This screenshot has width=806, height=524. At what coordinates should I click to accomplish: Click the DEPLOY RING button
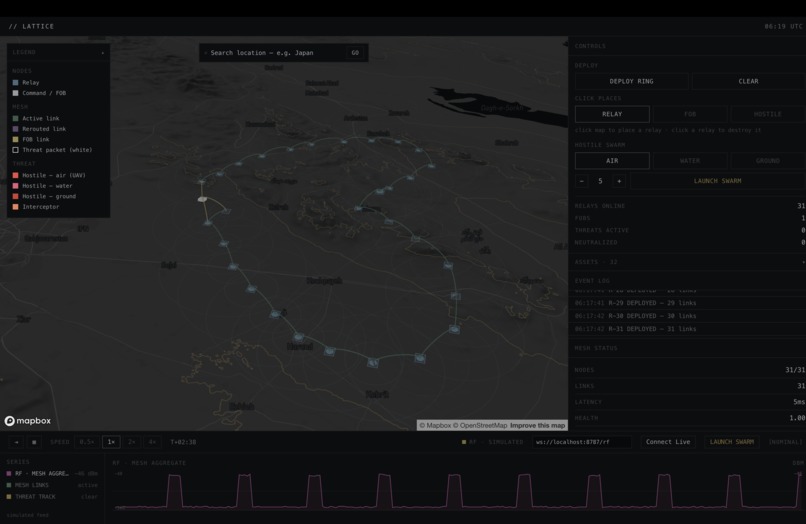pos(631,81)
